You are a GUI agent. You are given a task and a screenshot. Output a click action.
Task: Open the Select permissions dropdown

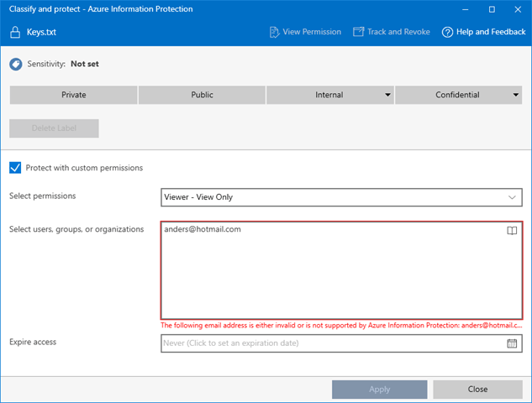(341, 197)
